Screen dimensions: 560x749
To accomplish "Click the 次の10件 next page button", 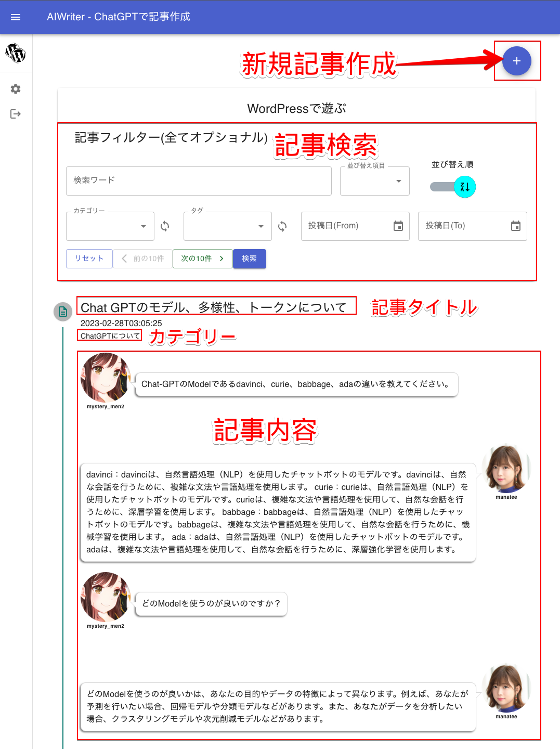I will (x=203, y=259).
